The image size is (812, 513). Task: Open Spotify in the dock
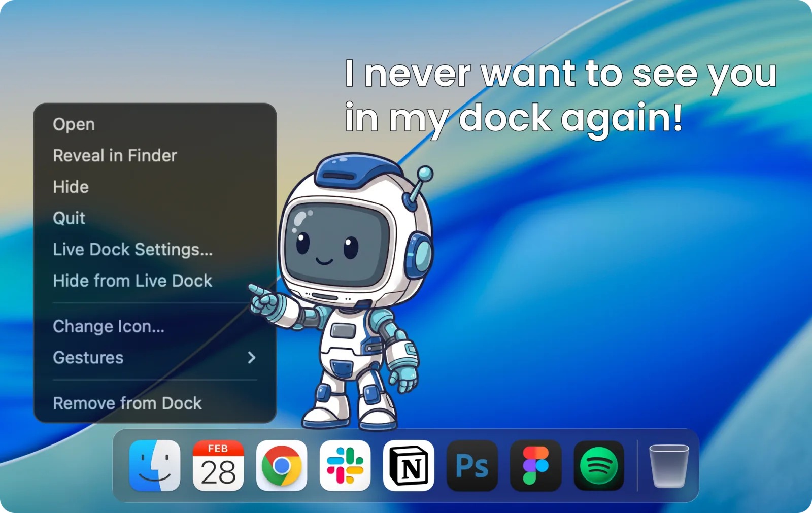[599, 466]
